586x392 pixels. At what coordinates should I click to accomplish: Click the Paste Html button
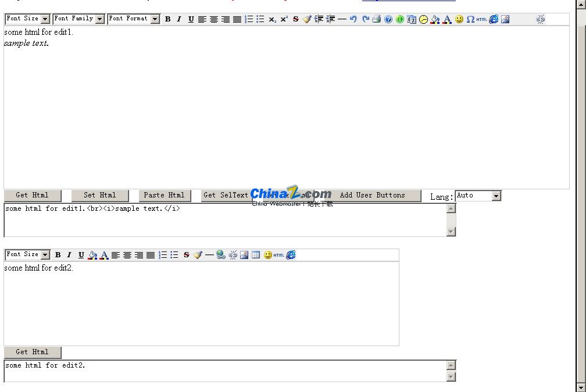[x=165, y=195]
